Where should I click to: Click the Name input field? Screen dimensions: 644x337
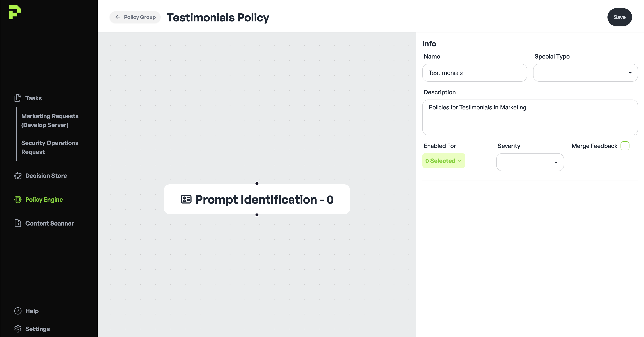coord(474,73)
